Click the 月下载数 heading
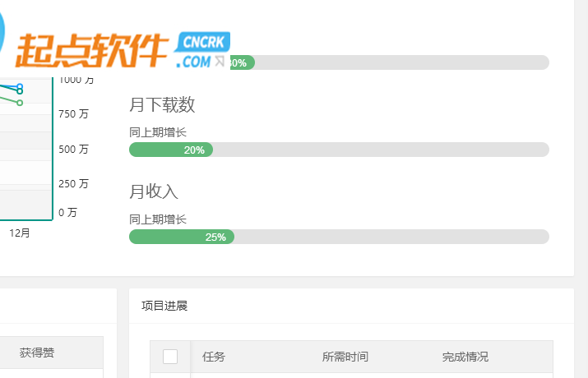The image size is (588, 378). click(162, 104)
